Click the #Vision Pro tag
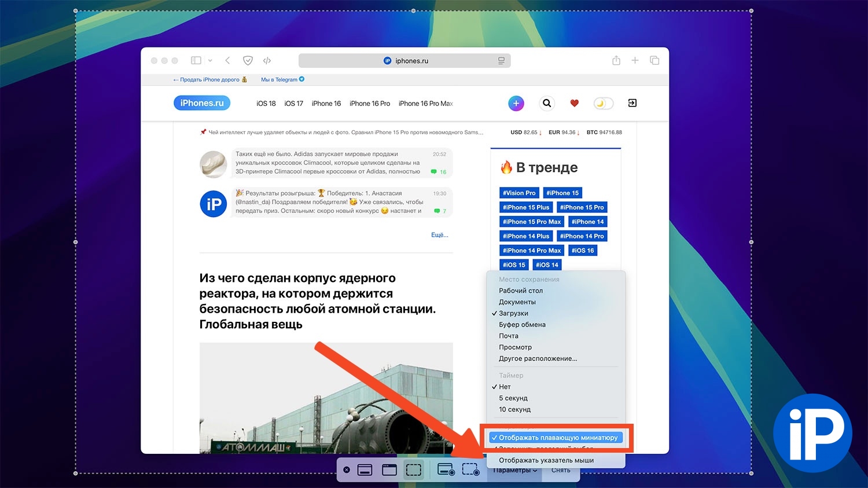The height and width of the screenshot is (488, 868). click(519, 193)
